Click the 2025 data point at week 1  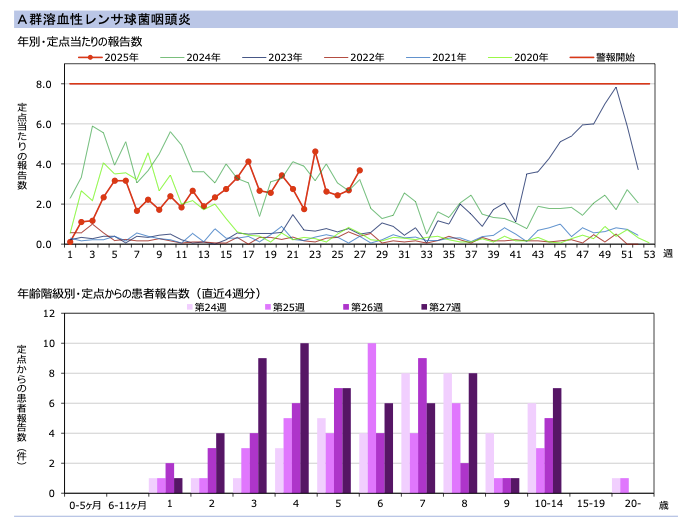tap(70, 242)
